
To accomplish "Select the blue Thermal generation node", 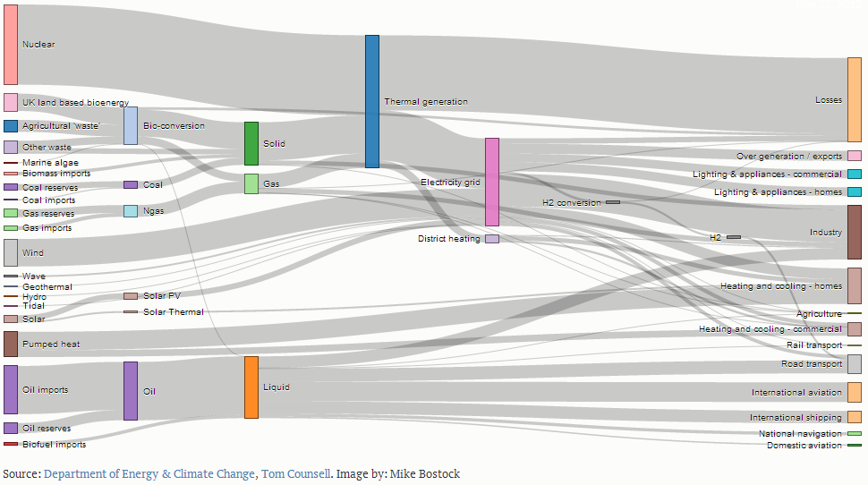I will tap(372, 101).
